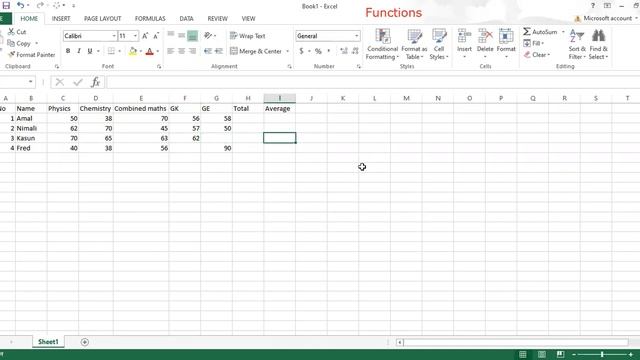640x360 pixels.
Task: Increase indent
Action: [x=219, y=51]
